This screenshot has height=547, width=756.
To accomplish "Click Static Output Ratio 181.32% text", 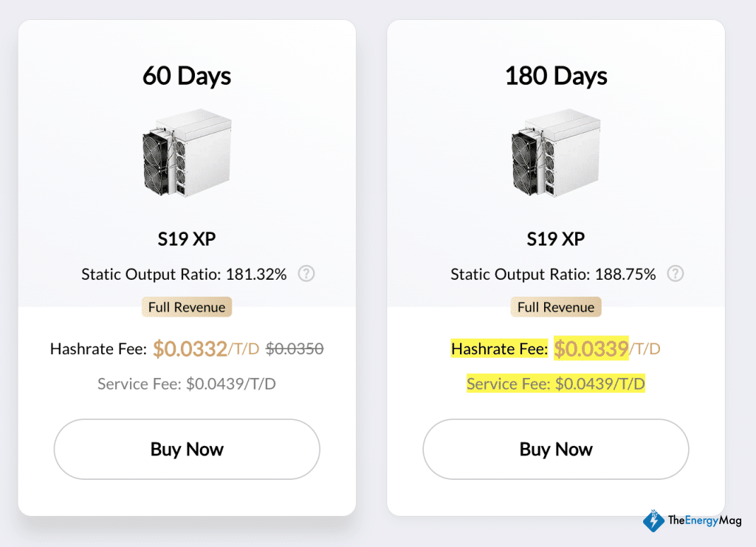I will (x=184, y=275).
